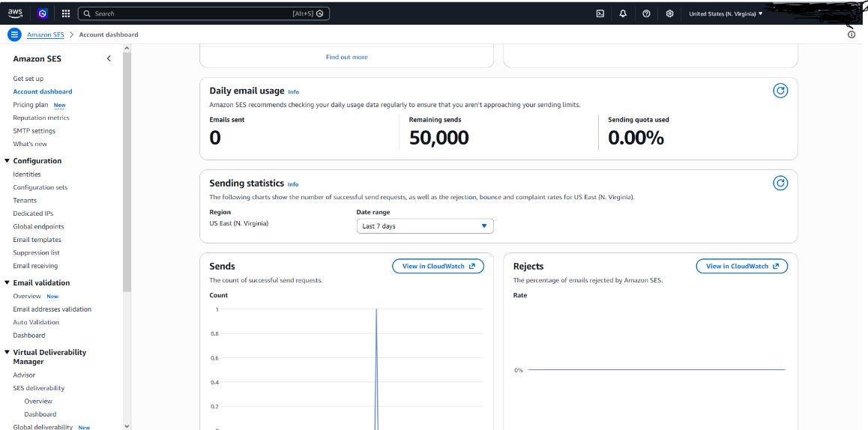
Task: Click View in CloudWatch for Rejects
Action: 742,266
